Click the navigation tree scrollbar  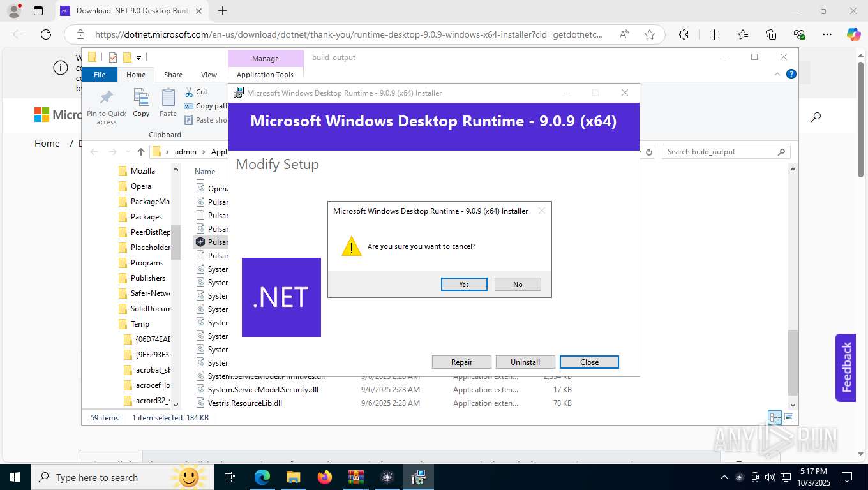pos(176,242)
